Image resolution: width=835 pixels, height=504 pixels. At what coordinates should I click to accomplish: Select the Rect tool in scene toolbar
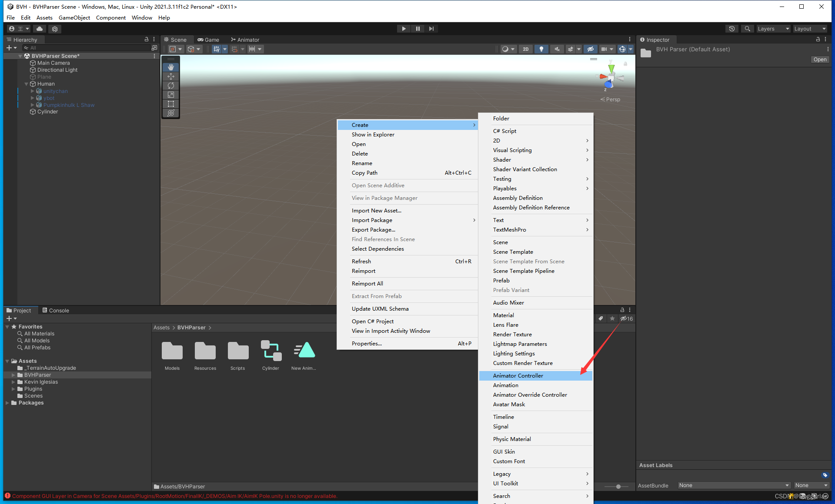(x=171, y=104)
